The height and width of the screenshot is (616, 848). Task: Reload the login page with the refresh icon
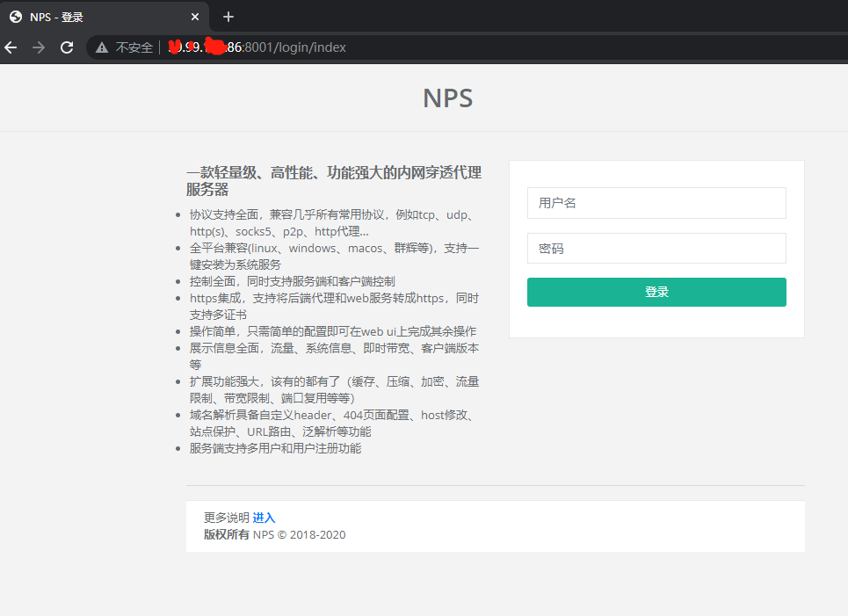point(67,47)
